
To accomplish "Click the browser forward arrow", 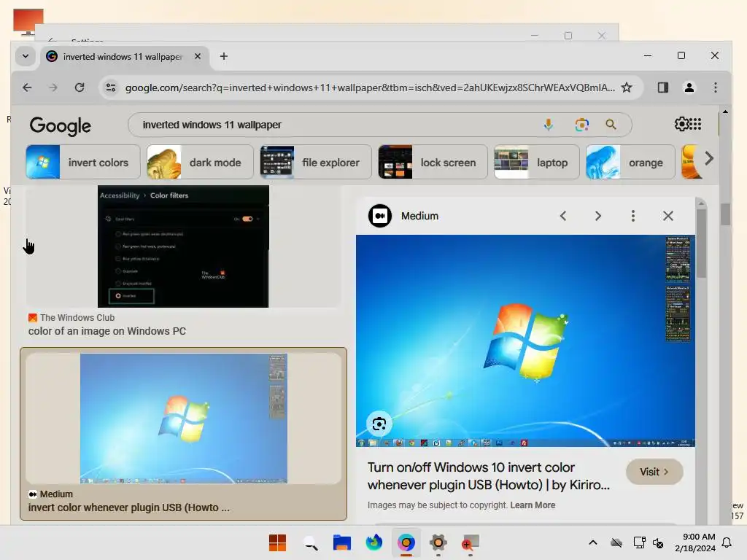I will [53, 87].
